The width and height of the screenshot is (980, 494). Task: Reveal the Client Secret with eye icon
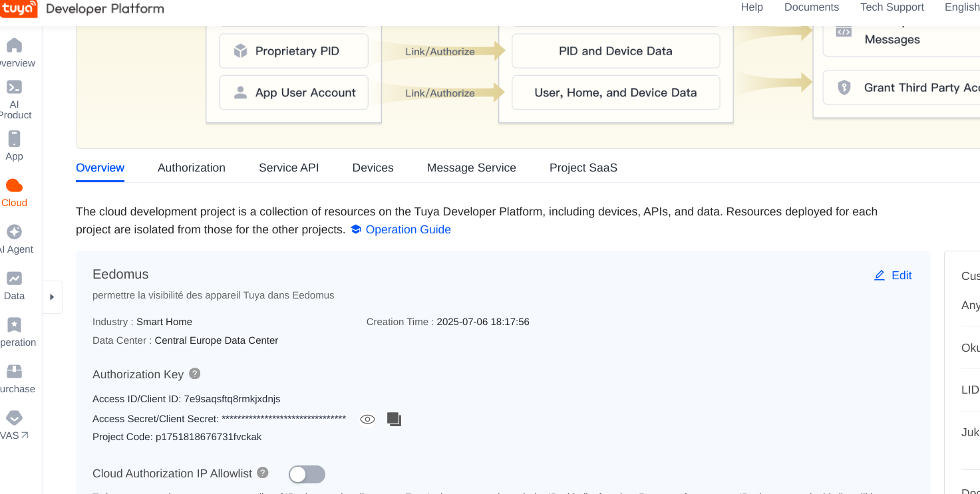coord(367,419)
